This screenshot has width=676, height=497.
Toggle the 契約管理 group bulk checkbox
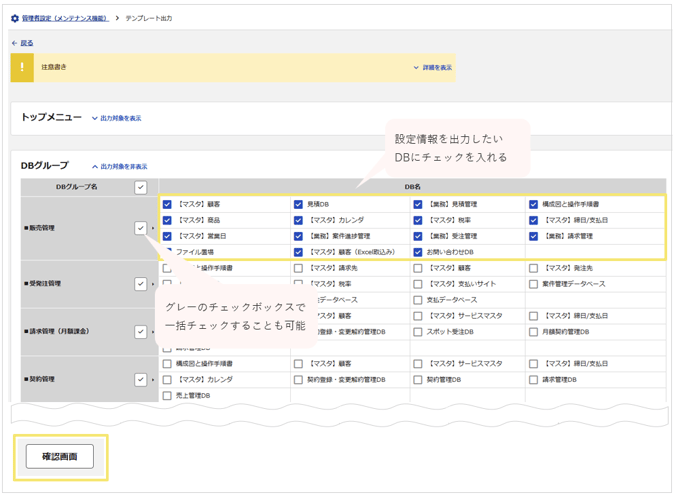coord(141,380)
